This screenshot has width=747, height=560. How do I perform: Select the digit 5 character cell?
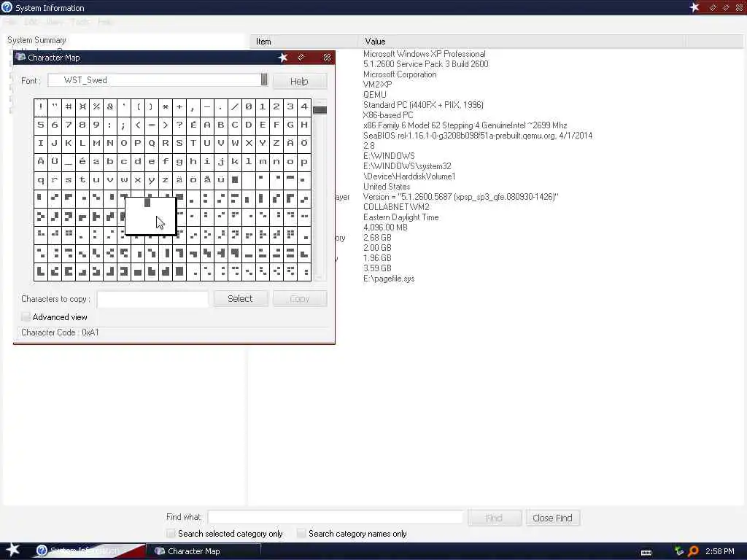(x=41, y=125)
